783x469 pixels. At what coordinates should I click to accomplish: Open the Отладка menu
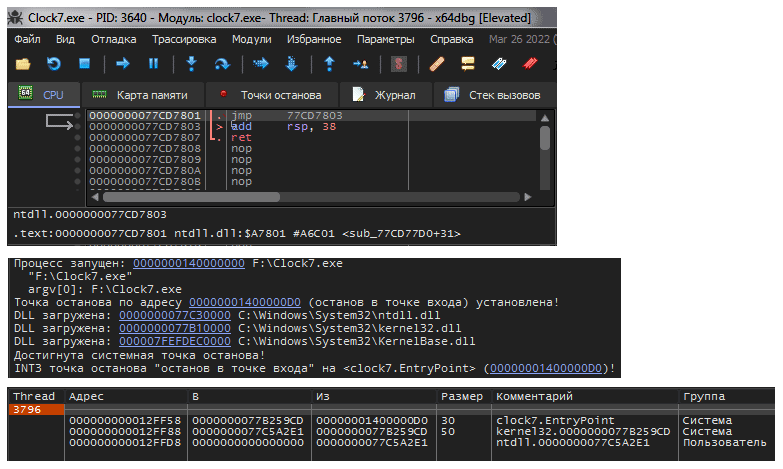(113, 39)
